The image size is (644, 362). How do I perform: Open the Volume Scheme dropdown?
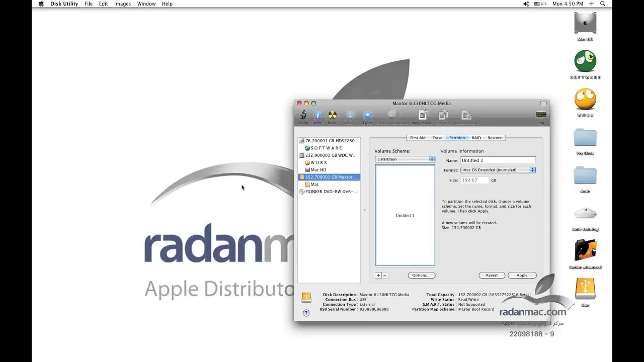click(x=405, y=159)
